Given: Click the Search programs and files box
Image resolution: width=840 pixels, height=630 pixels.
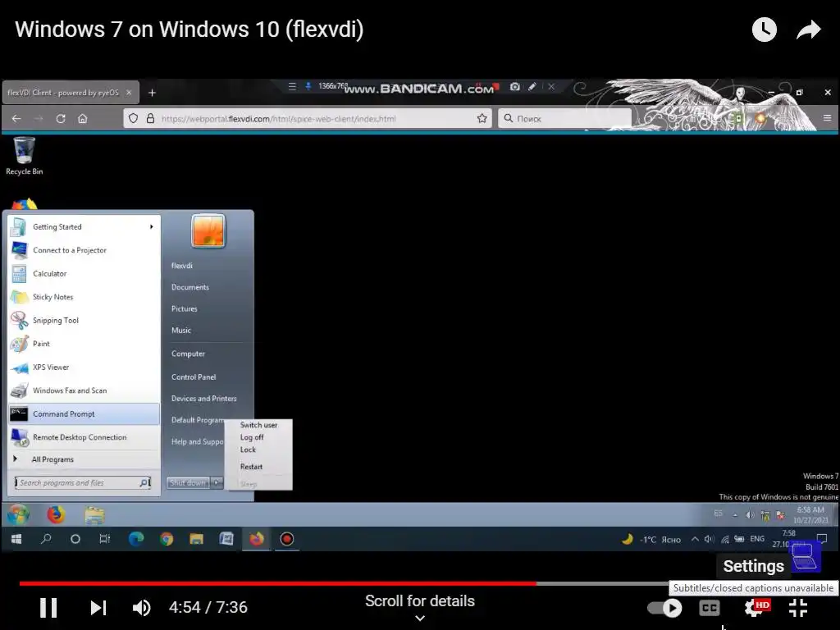Looking at the screenshot, I should coord(83,482).
